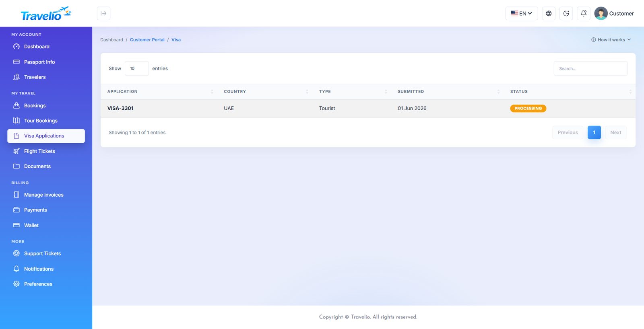Click the Payments wallet icon
The height and width of the screenshot is (329, 644).
(x=17, y=210)
